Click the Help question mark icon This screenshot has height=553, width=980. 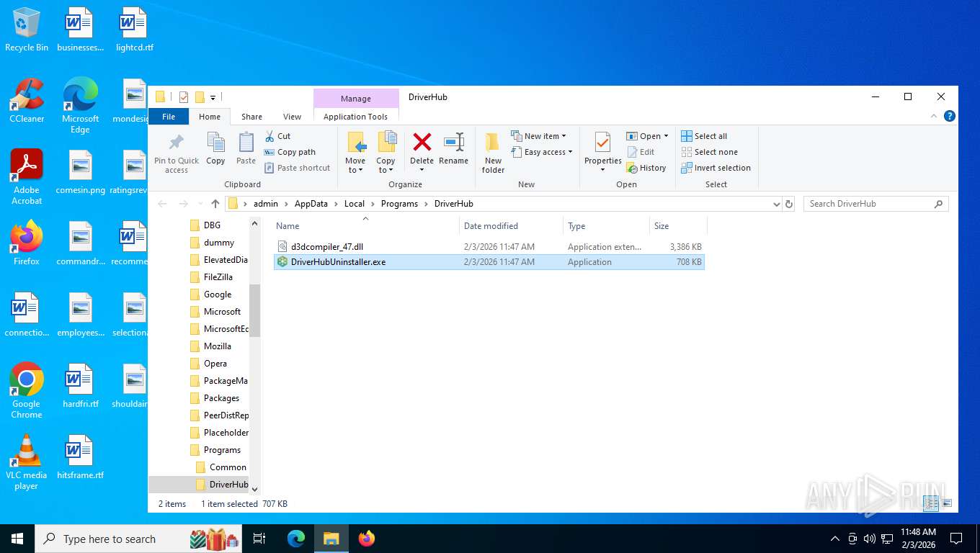click(950, 116)
